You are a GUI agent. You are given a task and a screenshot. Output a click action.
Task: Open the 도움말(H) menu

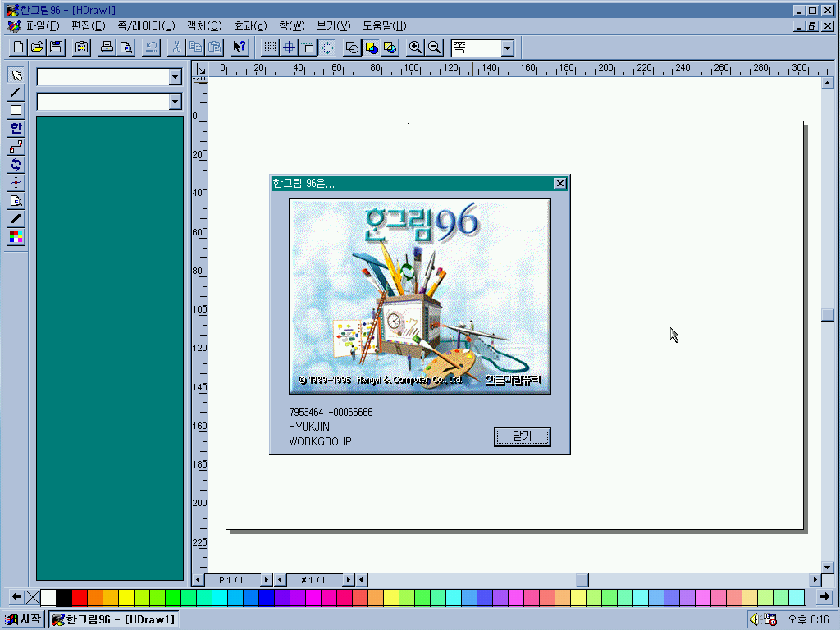(385, 25)
